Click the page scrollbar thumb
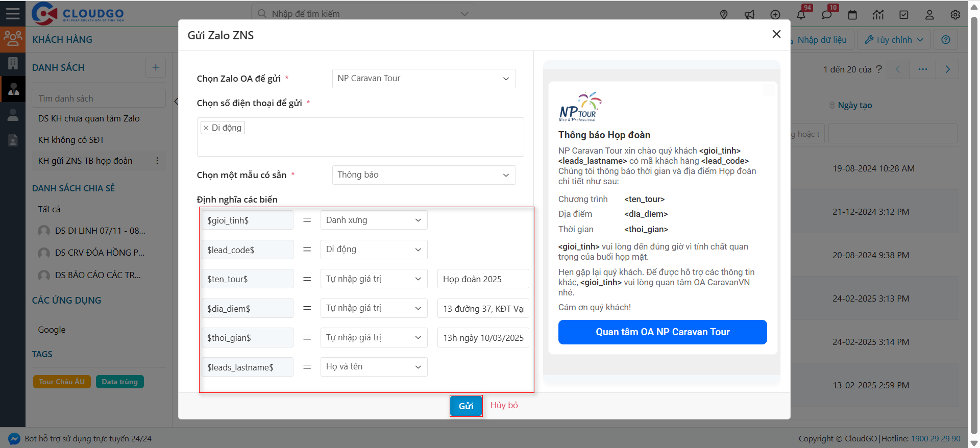The image size is (980, 448). tap(974, 225)
